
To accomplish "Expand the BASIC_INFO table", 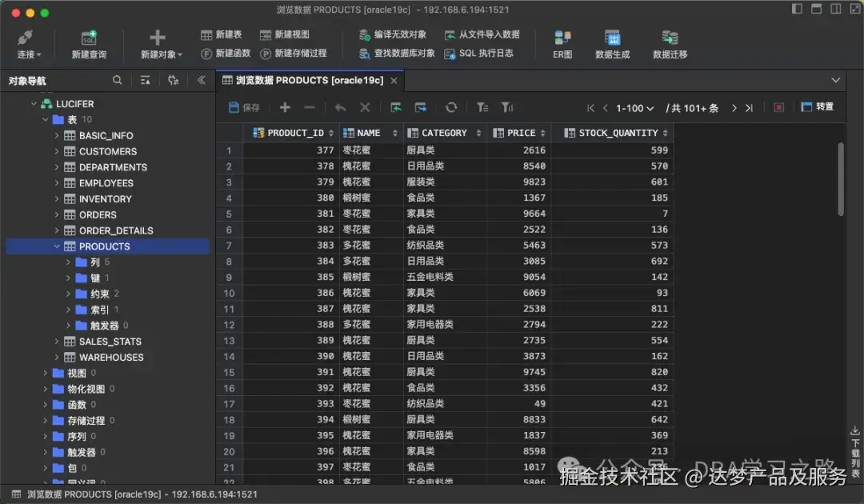I will point(57,135).
